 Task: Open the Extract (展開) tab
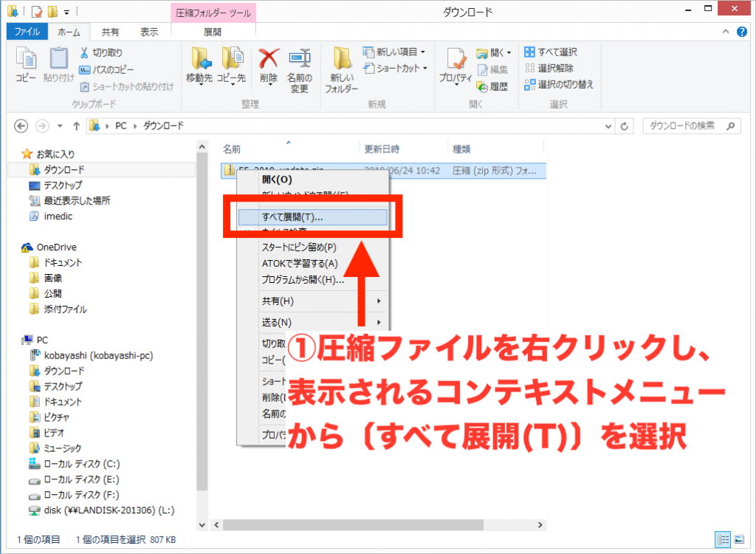point(213,33)
